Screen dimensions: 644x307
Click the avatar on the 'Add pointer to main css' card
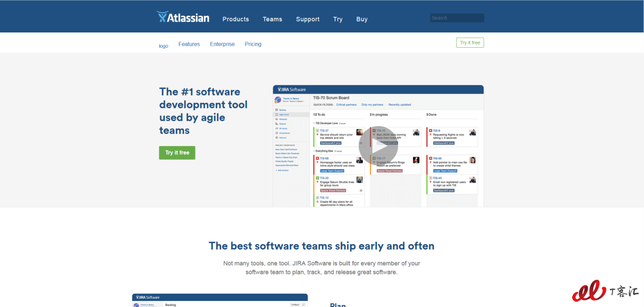[473, 160]
